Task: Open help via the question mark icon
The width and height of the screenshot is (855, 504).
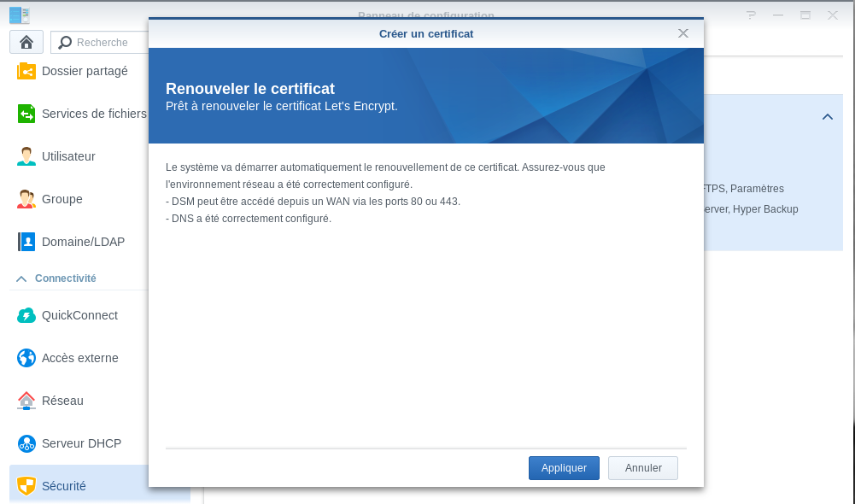Action: (751, 15)
